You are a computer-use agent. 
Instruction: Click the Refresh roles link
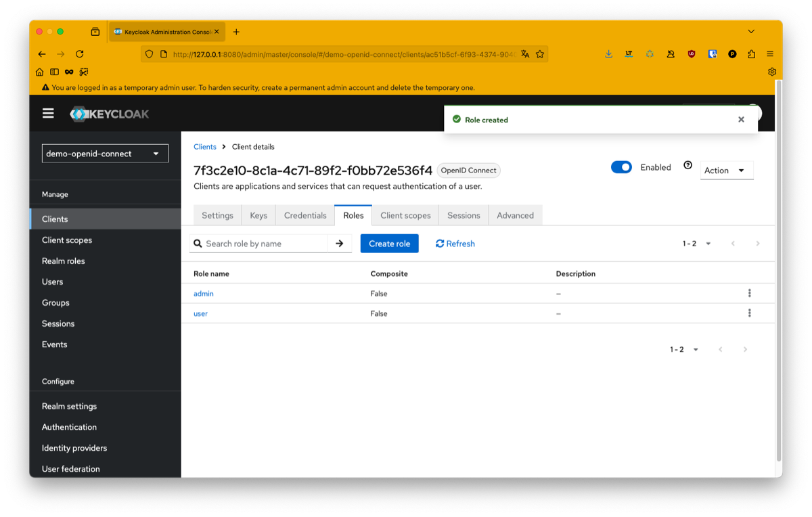click(455, 244)
